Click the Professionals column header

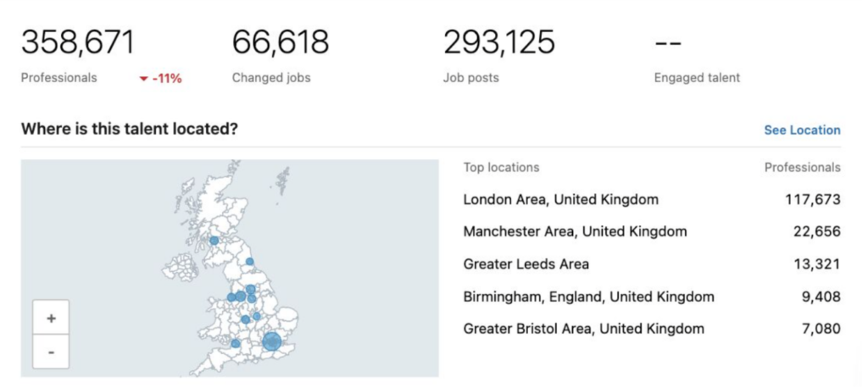click(x=802, y=167)
